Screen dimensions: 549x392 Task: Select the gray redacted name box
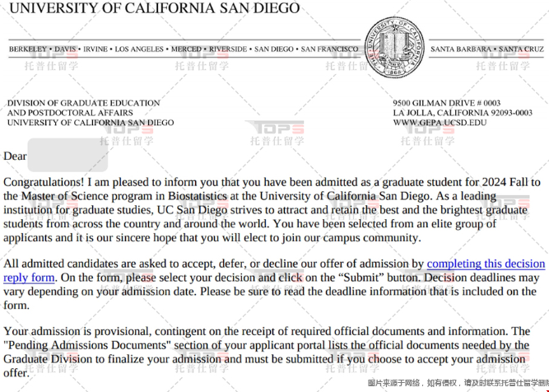tap(67, 155)
